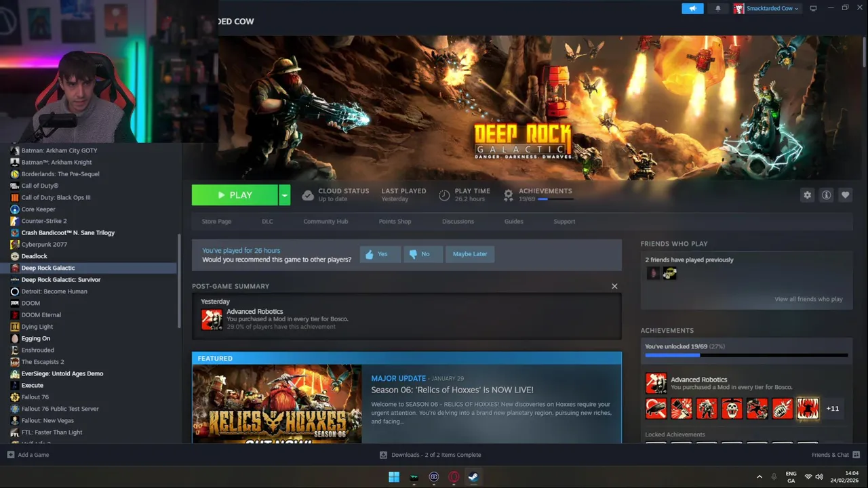This screenshot has width=868, height=488.
Task: Click the Add a Game plus icon
Action: click(11, 455)
